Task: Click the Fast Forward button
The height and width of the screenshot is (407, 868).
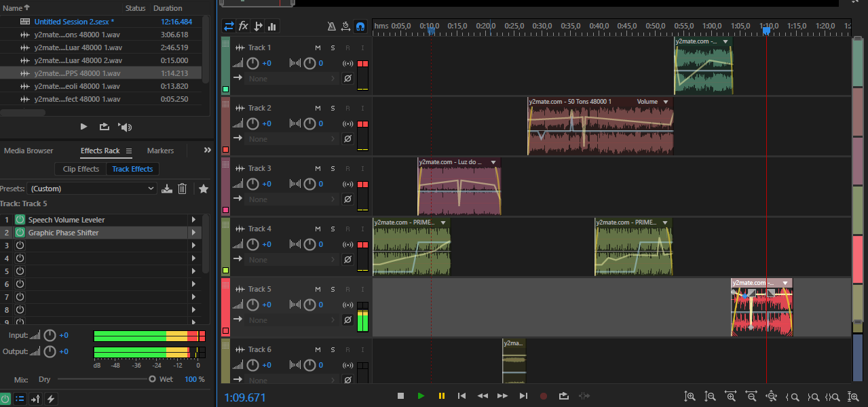Action: 503,395
